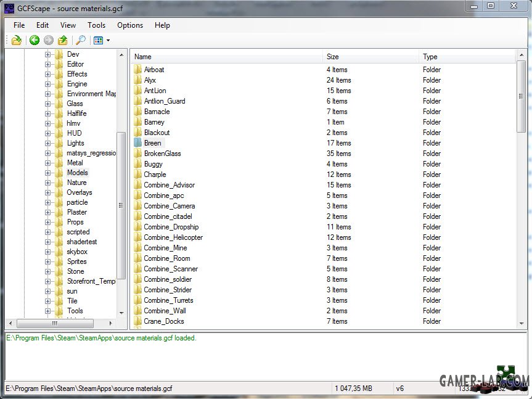Click the Airboat folder icon
This screenshot has height=399, width=532.
point(137,70)
